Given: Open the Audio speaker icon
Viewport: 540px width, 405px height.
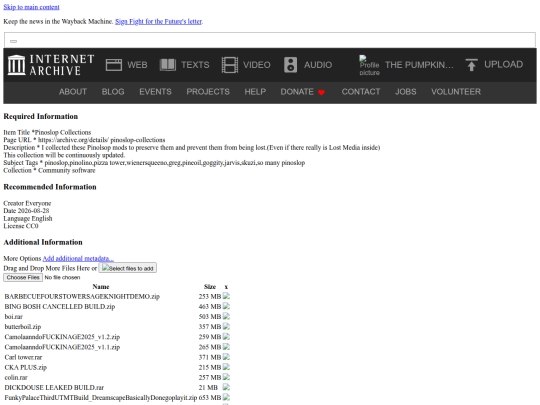Looking at the screenshot, I should (290, 65).
